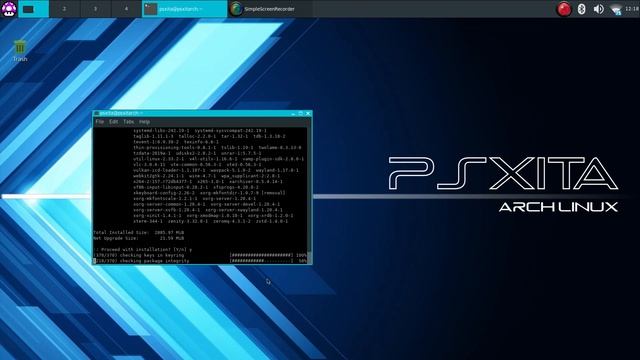
Task: Switch to workspace 2 in the pager
Action: 64,9
